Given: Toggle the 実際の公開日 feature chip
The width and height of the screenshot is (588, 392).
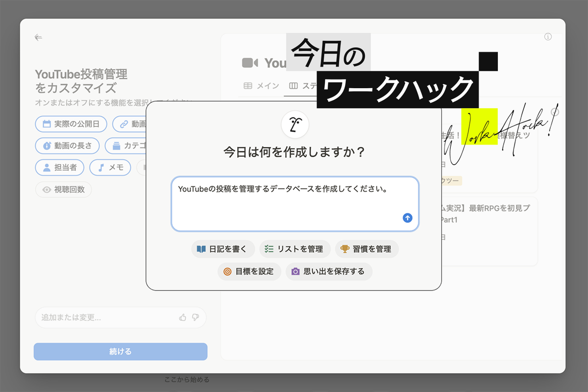Looking at the screenshot, I should pos(71,124).
